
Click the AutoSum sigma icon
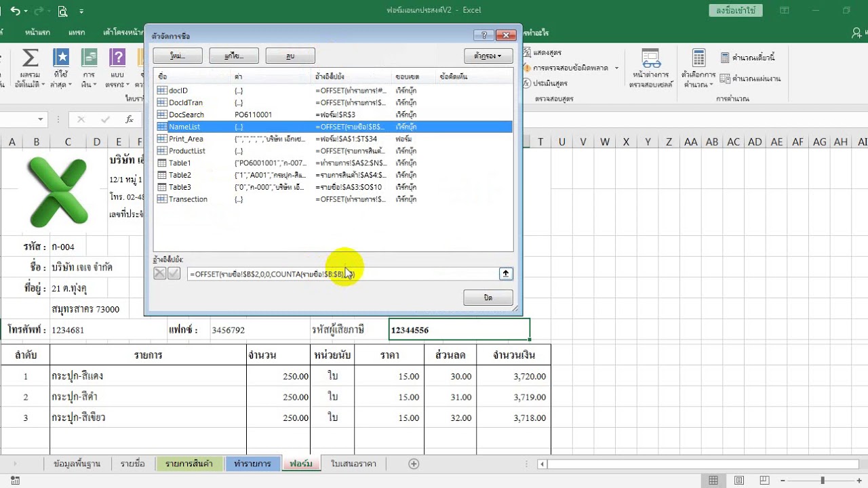(30, 58)
